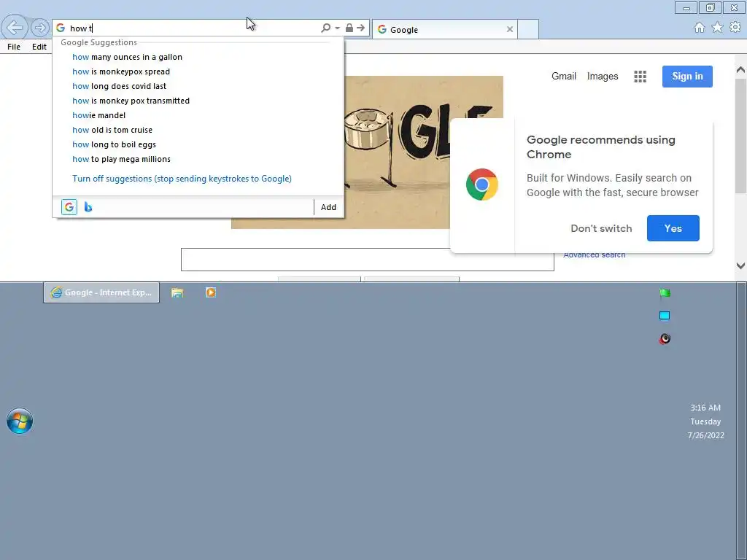Screen dimensions: 747x560
Task: Open the Edit menu
Action: [x=39, y=47]
